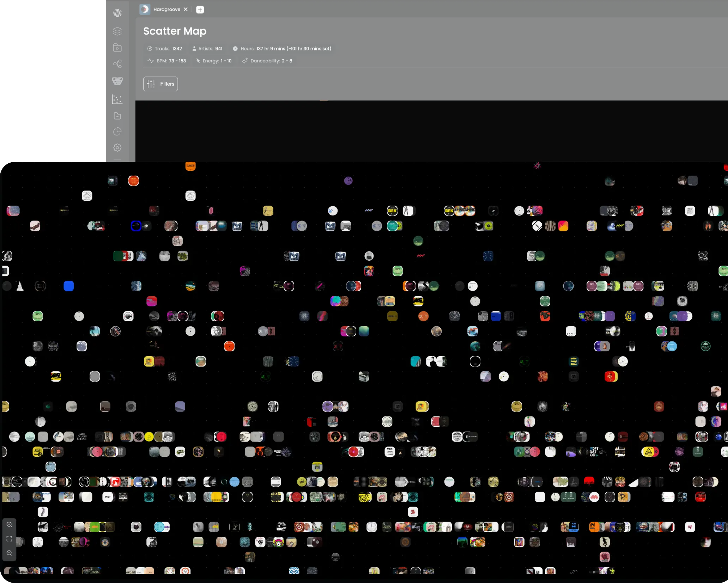Open the folder with minus icon

(117, 116)
